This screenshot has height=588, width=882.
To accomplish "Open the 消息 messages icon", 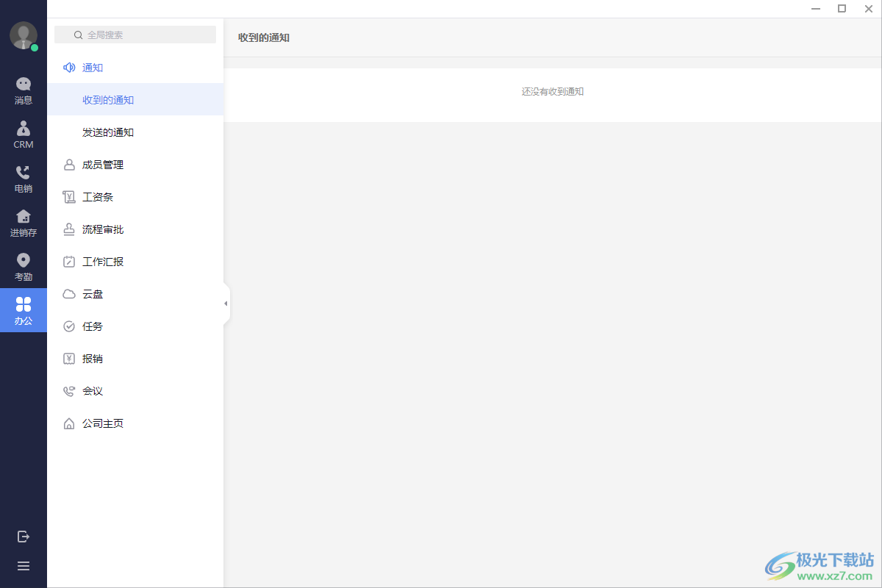I will click(24, 91).
